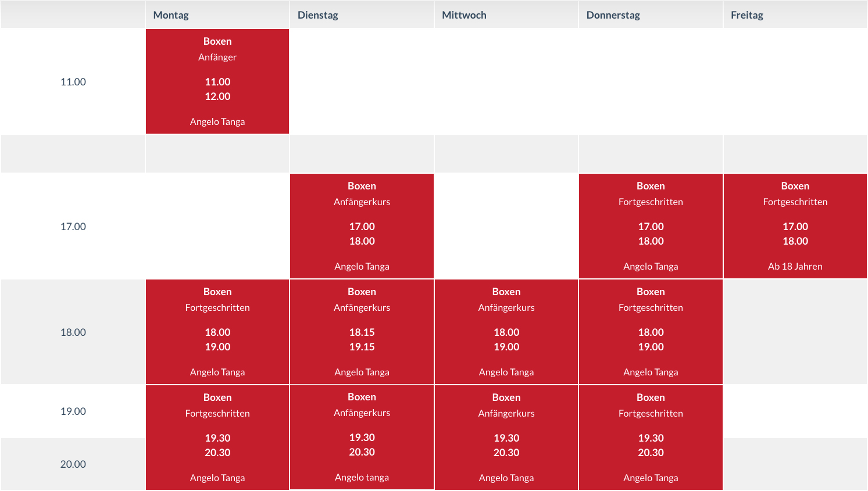This screenshot has height=491, width=868.
Task: Select the Donnerstag column header
Action: [613, 15]
